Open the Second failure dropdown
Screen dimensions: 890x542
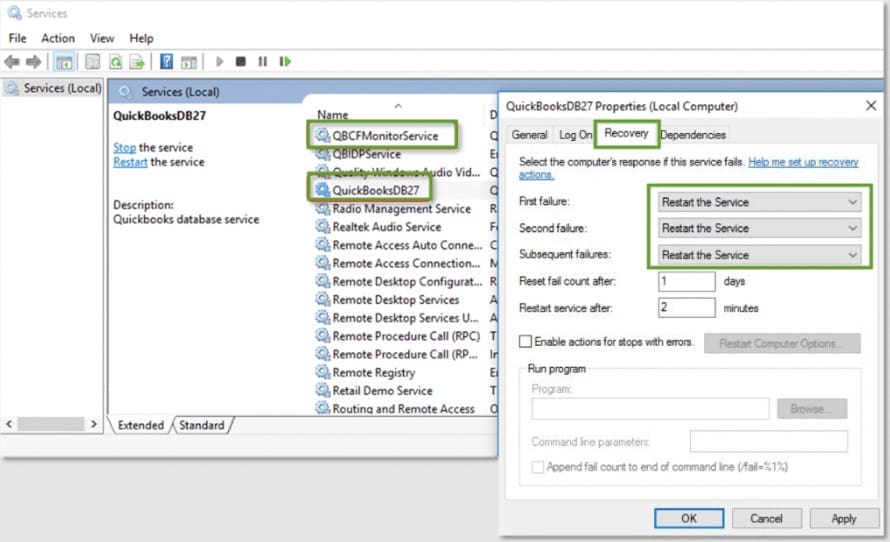[x=759, y=228]
